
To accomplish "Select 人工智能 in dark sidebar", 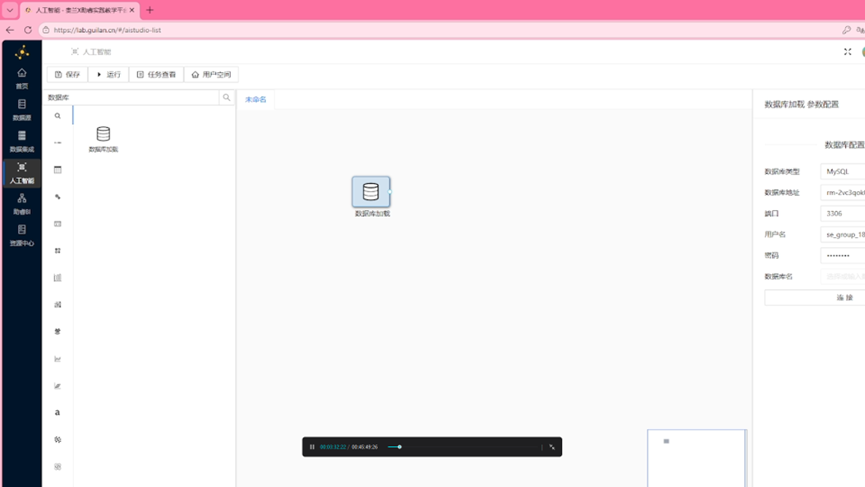I will pyautogui.click(x=22, y=173).
